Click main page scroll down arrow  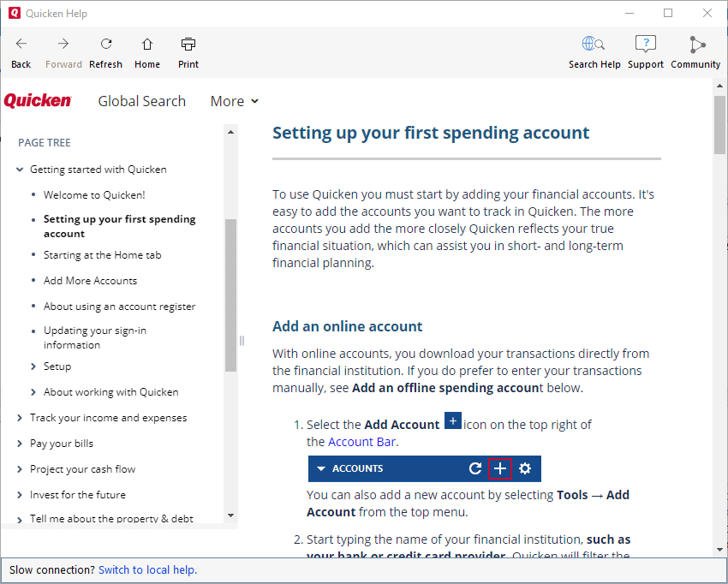tap(719, 550)
